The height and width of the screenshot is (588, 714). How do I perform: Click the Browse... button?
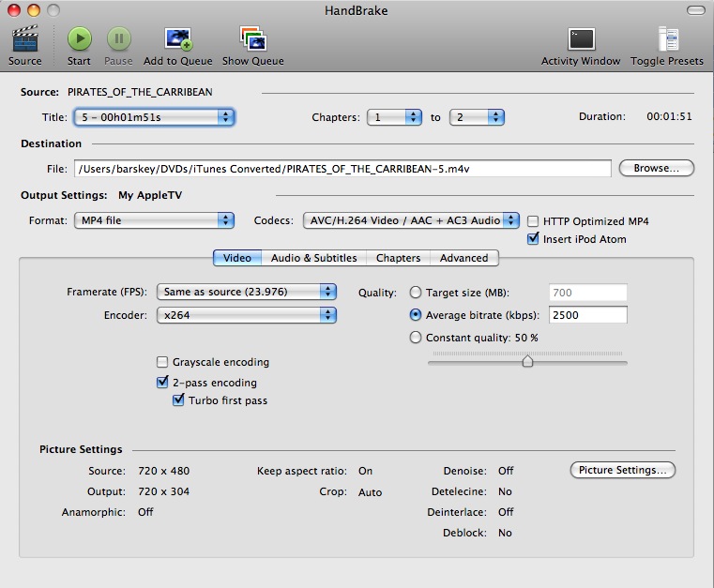pyautogui.click(x=657, y=168)
